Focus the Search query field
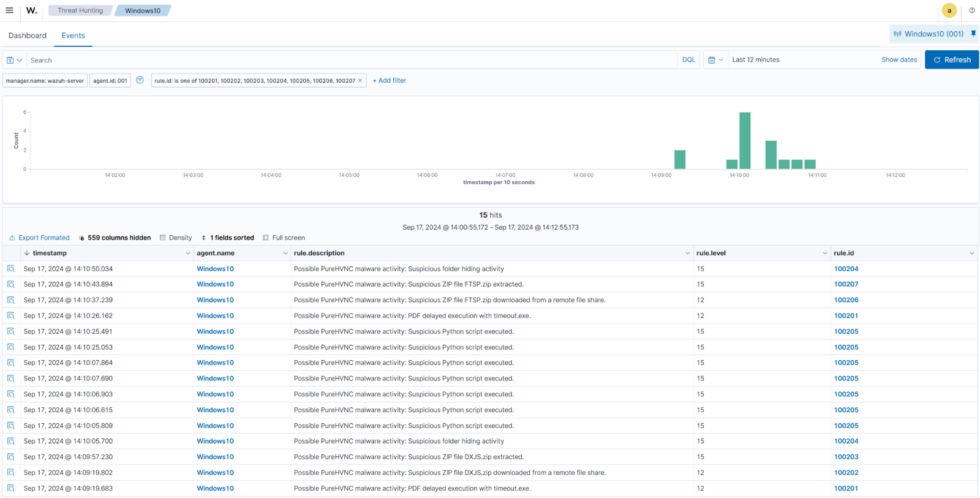Viewport: 980px width, 498px height. coord(352,60)
